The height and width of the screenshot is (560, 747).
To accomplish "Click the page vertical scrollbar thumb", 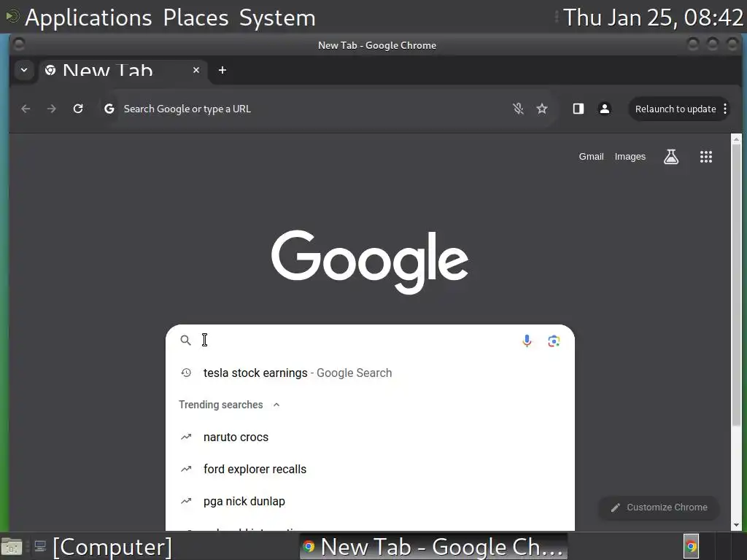I will click(x=736, y=285).
